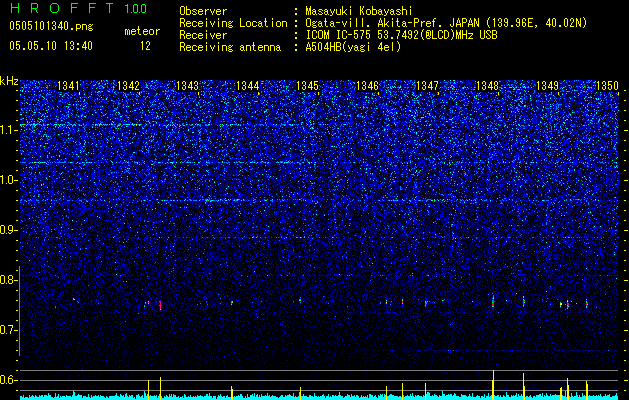
Task: Click the "Receiving antenna" label
Action: (230, 47)
